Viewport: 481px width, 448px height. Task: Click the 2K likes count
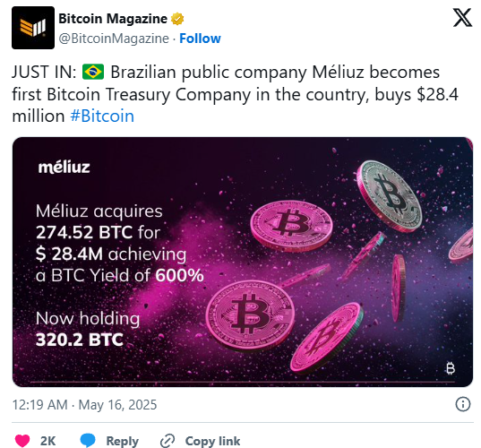tap(47, 441)
